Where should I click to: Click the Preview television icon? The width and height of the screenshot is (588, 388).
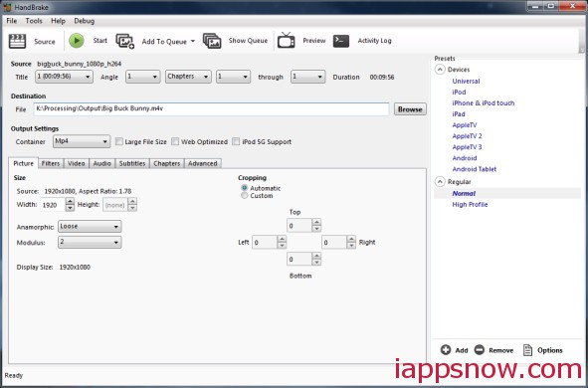point(287,41)
